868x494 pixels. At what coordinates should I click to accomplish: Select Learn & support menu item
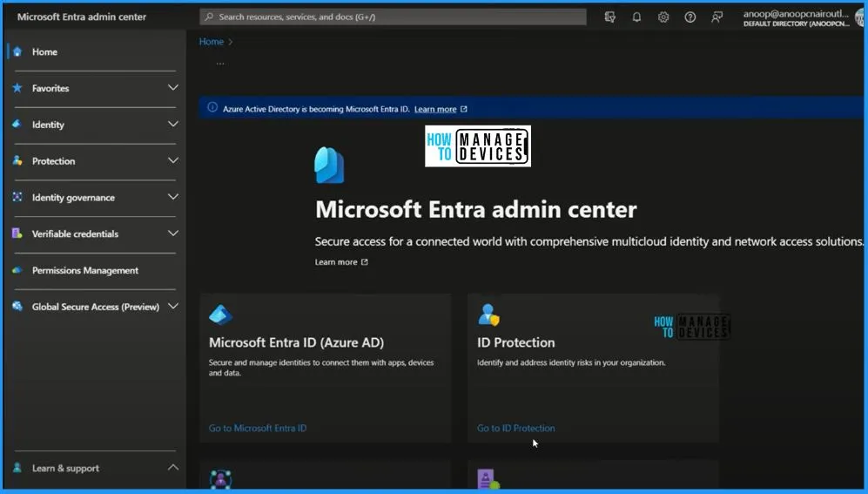coord(66,469)
